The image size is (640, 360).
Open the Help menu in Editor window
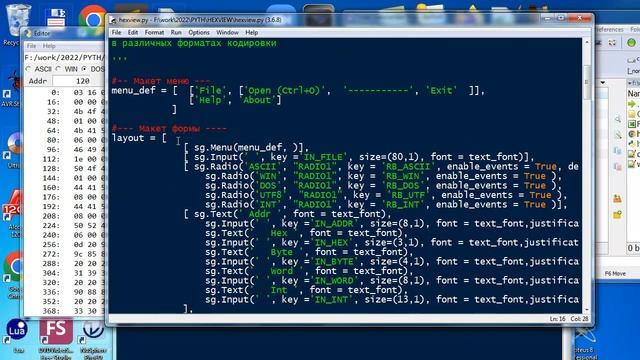[49, 46]
